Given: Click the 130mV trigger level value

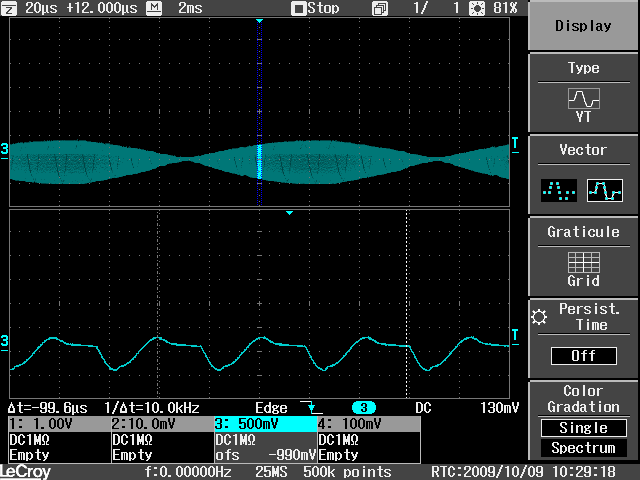Looking at the screenshot, I should [x=500, y=408].
